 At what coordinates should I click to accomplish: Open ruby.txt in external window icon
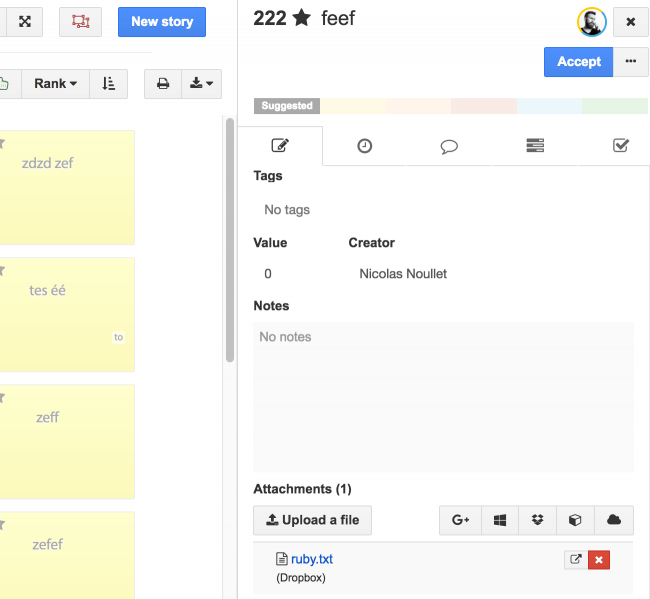pos(575,560)
